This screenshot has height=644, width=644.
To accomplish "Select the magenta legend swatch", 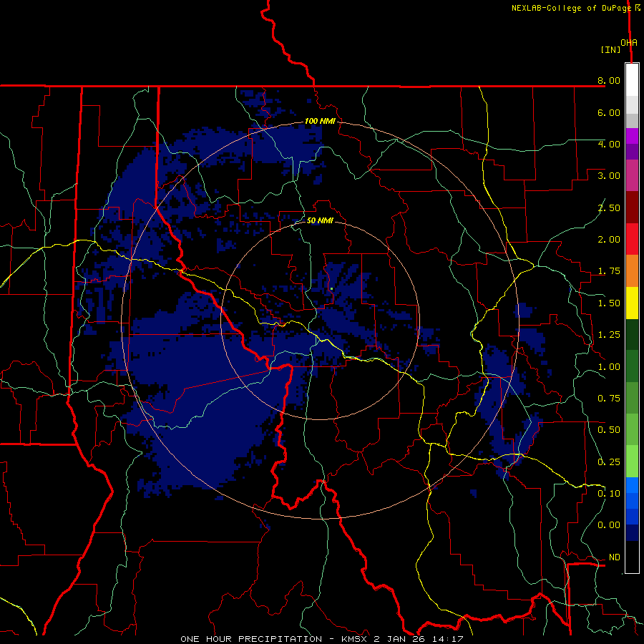I will (632, 176).
